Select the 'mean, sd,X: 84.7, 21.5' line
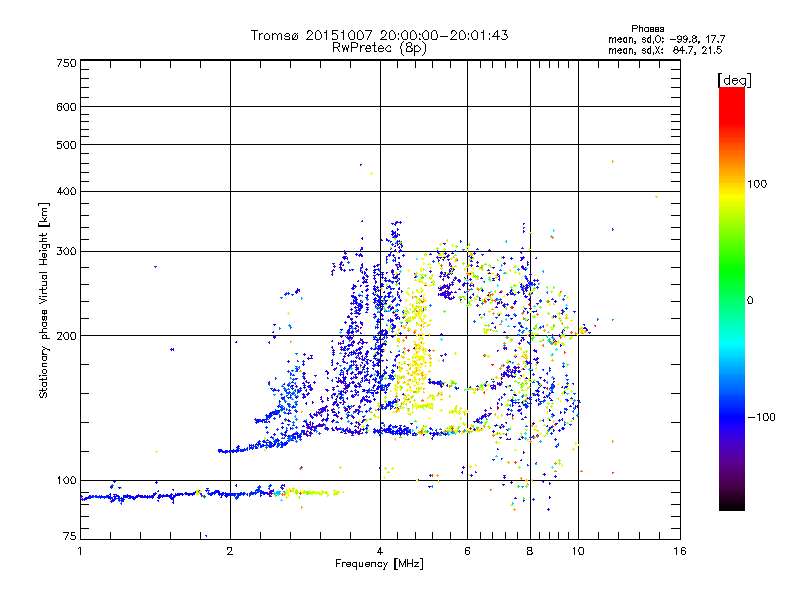This screenshot has width=800, height=600. [665, 50]
